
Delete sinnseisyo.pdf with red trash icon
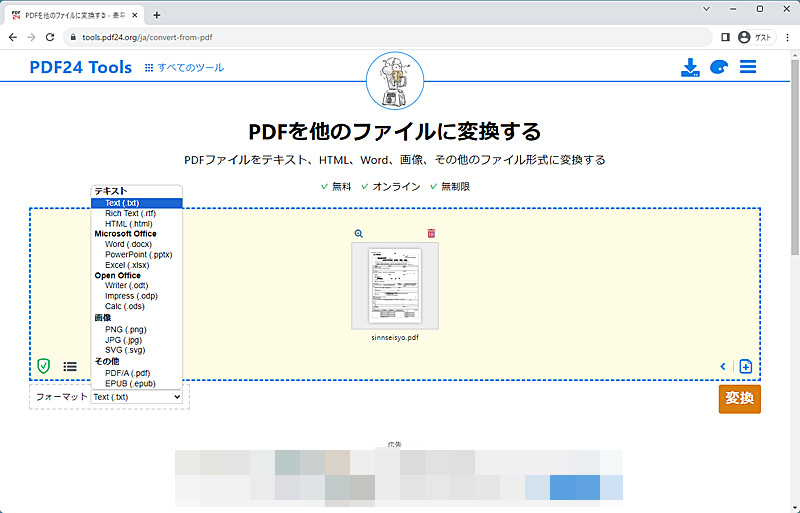click(431, 233)
